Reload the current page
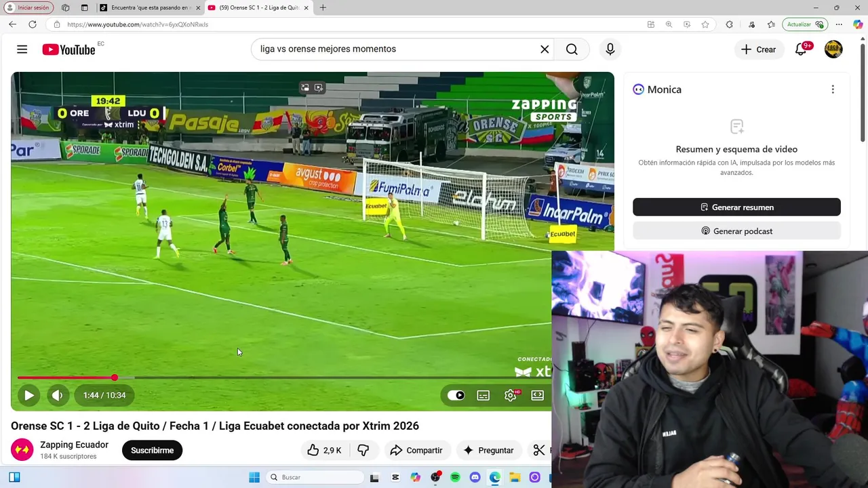This screenshot has width=868, height=488. (32, 24)
